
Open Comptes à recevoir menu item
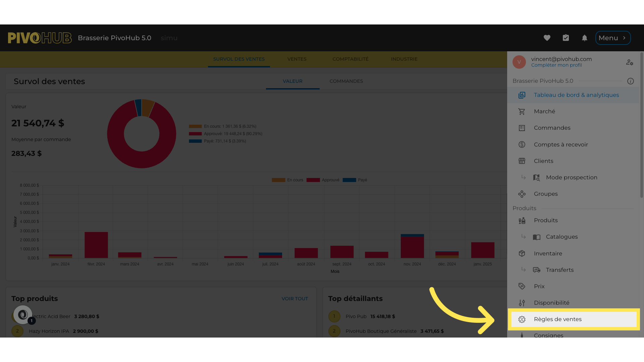coord(561,144)
